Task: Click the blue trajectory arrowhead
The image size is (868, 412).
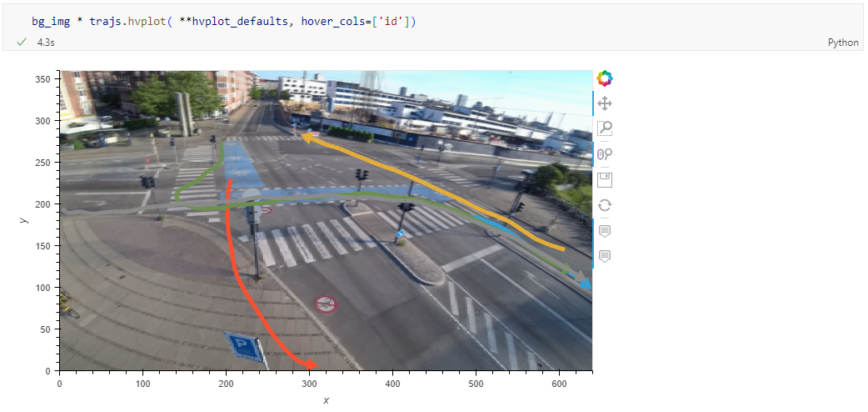Action: coord(586,284)
